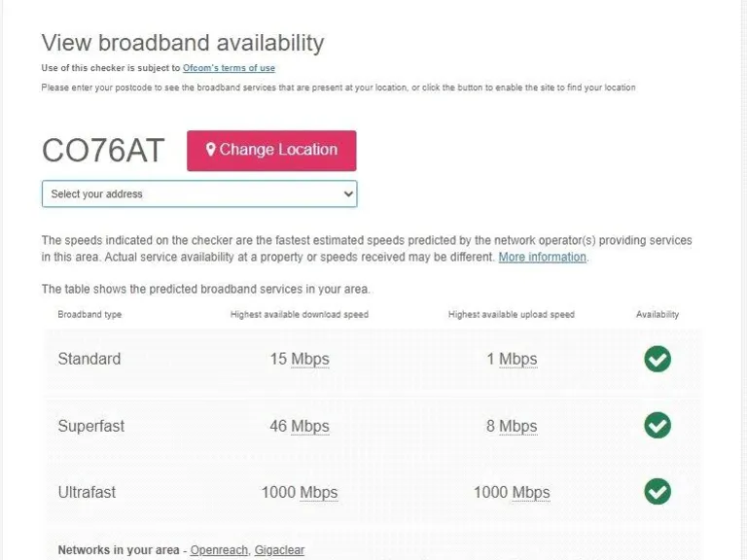Click Mbps abbreviation next to 1 upload speed
The width and height of the screenshot is (747, 560).
click(x=518, y=359)
